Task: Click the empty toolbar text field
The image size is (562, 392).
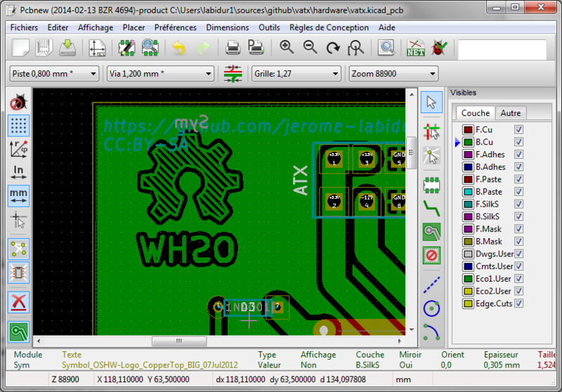Action: pos(502,50)
